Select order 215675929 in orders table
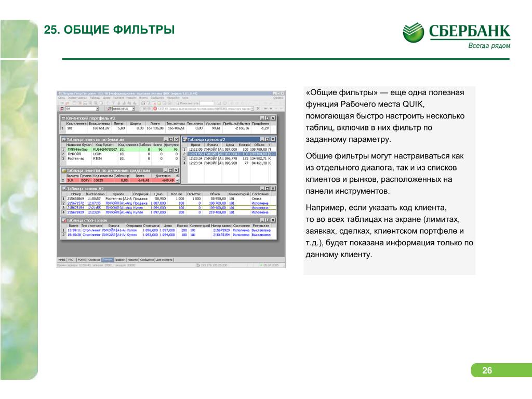 pos(169,212)
